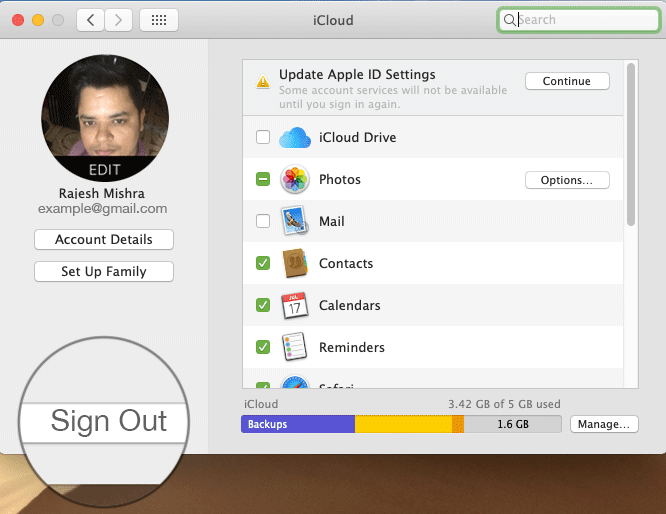Click the Photos app icon
This screenshot has height=514, width=666.
(x=295, y=179)
